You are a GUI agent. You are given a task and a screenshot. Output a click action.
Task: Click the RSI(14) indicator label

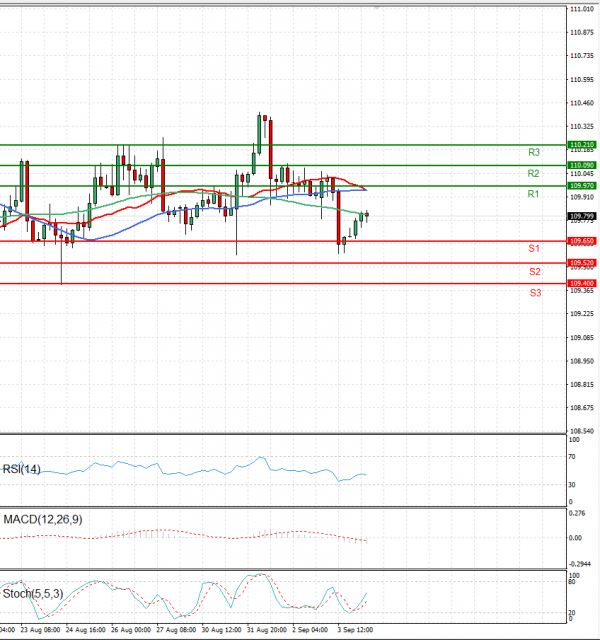pos(22,469)
